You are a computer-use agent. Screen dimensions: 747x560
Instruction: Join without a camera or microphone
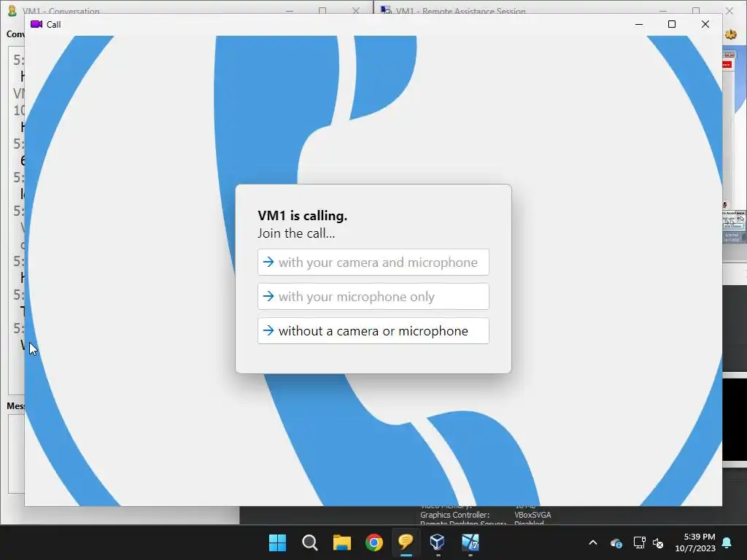pyautogui.click(x=373, y=330)
